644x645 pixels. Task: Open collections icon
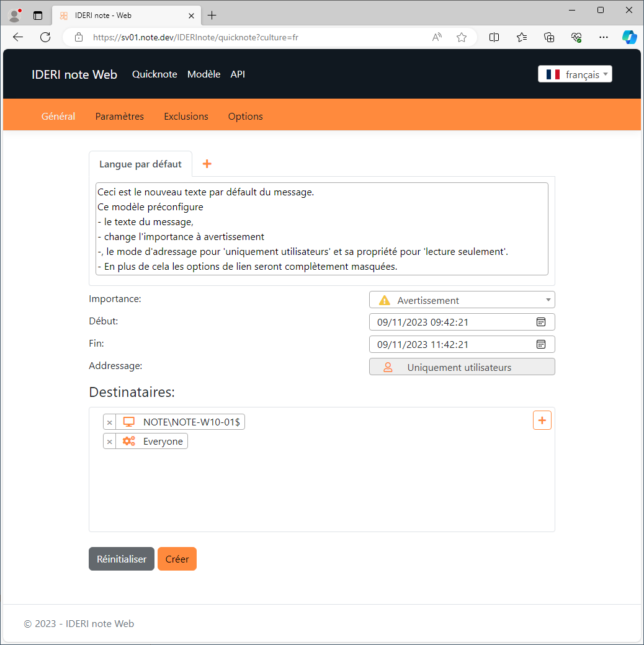(549, 37)
